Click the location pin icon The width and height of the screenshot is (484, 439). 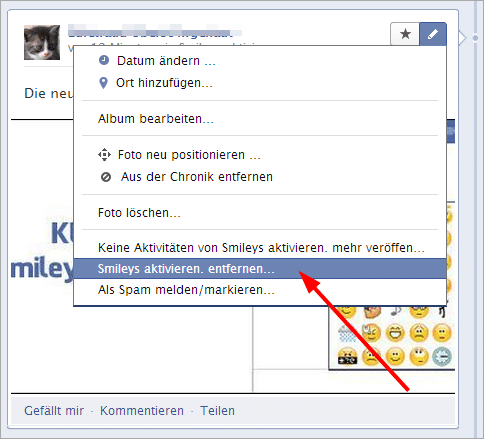click(104, 83)
